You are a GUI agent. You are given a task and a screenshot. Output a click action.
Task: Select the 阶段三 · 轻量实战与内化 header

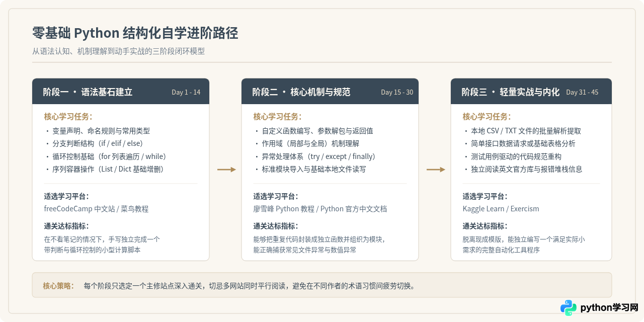coord(531,91)
